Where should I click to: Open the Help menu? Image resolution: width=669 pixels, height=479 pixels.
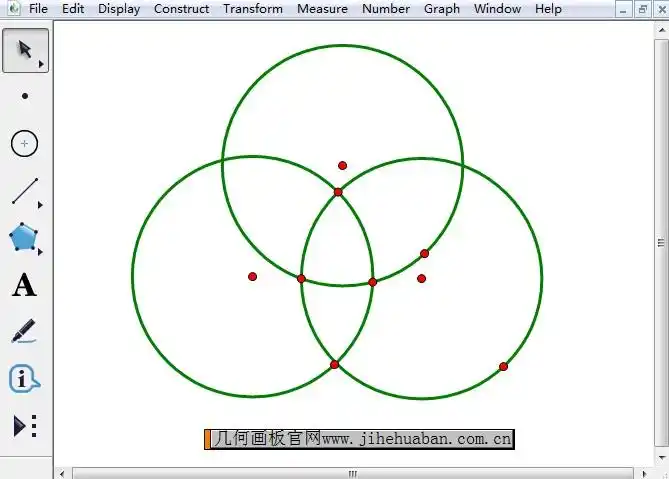[548, 9]
